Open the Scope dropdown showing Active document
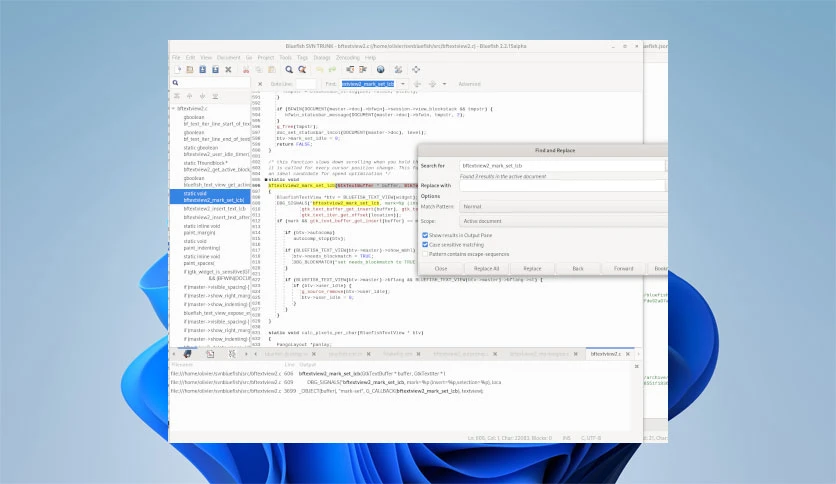Viewport: 836px width, 484px height. (x=563, y=221)
